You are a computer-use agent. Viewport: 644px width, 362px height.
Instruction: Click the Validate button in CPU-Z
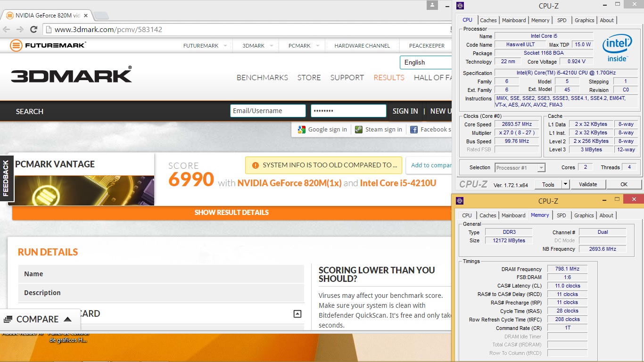(x=588, y=184)
